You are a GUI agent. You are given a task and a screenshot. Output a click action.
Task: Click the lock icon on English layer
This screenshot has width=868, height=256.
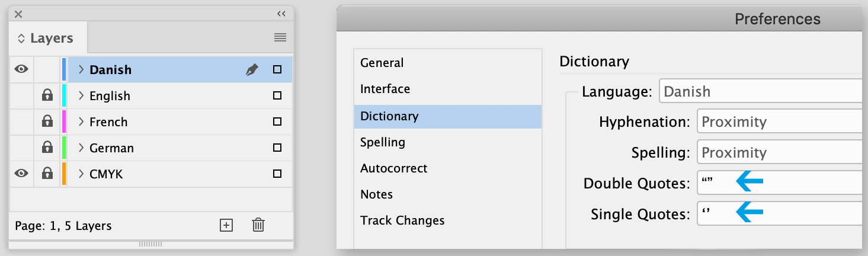click(x=47, y=96)
